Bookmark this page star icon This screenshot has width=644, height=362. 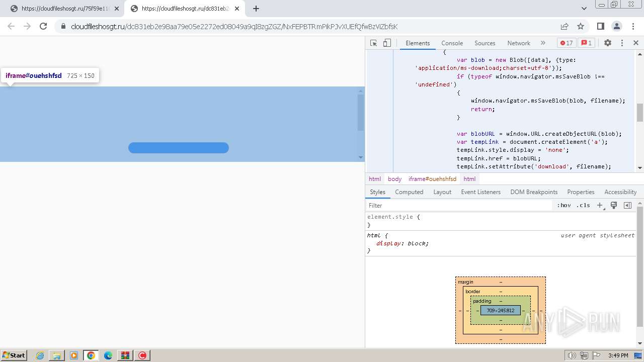(x=581, y=27)
